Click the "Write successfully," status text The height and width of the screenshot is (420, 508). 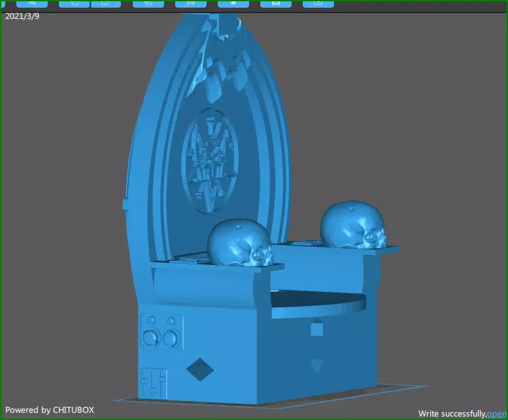452,414
